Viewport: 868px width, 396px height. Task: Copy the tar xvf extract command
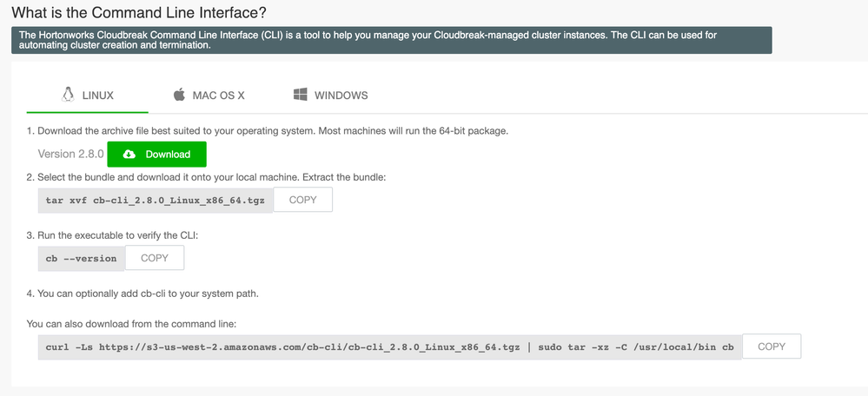pyautogui.click(x=302, y=200)
